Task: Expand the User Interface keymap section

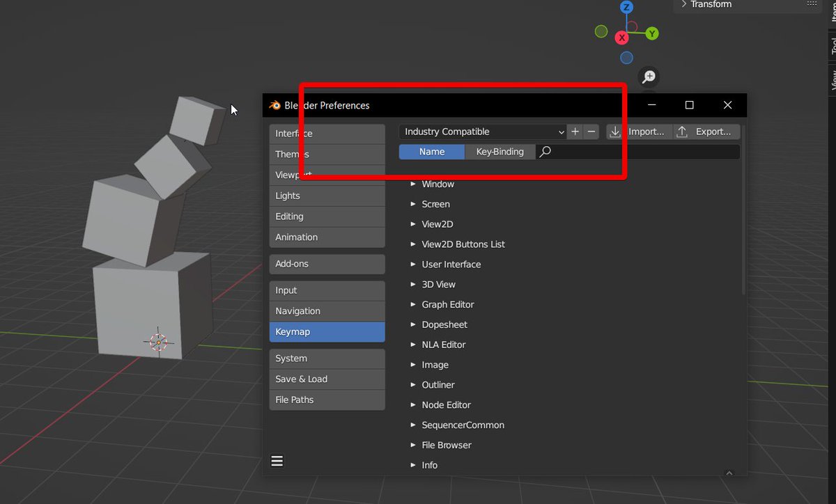Action: [413, 265]
